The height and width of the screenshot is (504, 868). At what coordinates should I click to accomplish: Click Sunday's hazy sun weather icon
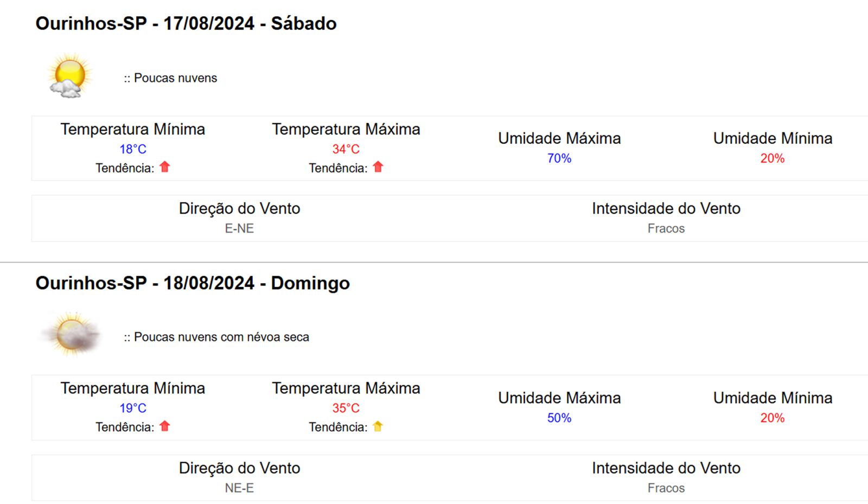coord(71,334)
